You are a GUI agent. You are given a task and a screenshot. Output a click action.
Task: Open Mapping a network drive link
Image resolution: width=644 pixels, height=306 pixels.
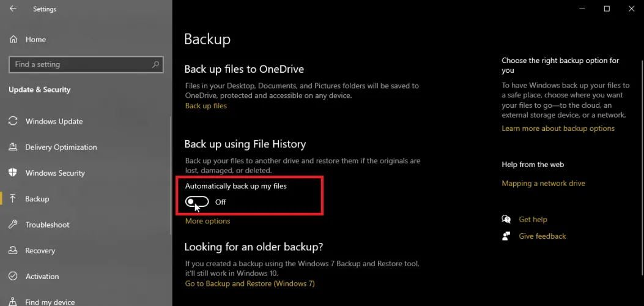pos(543,183)
